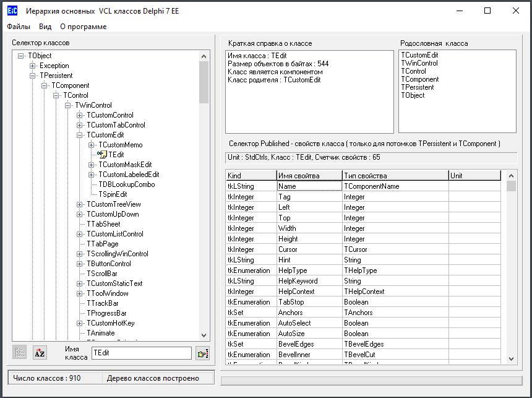Image resolution: width=532 pixels, height=398 pixels.
Task: Click the app icon in title bar
Action: point(11,11)
